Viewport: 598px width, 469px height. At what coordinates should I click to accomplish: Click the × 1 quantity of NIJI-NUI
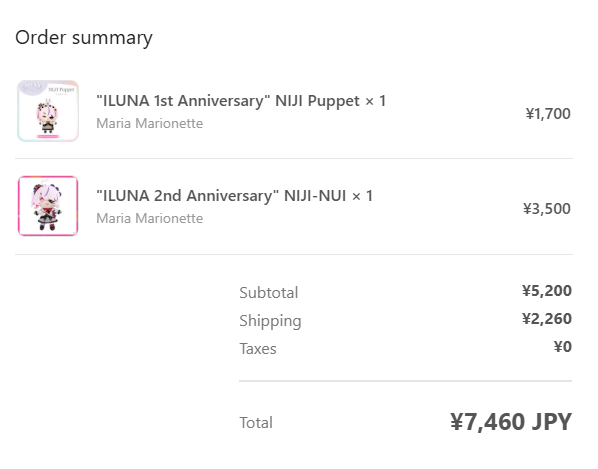coord(362,196)
